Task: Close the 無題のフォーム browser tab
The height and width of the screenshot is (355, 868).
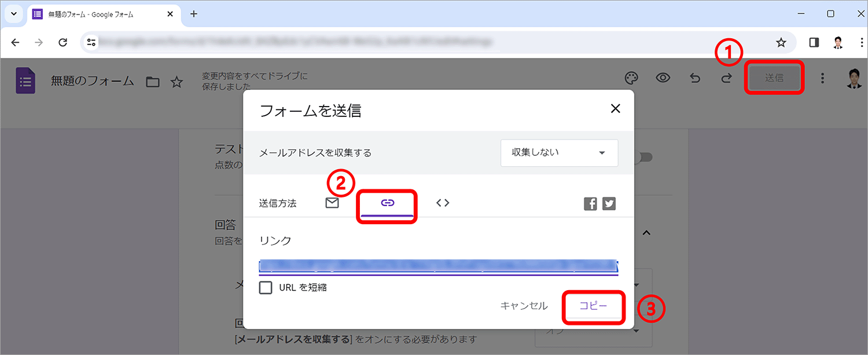Action: tap(171, 14)
